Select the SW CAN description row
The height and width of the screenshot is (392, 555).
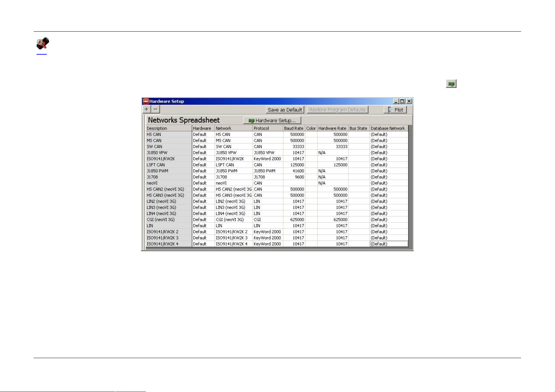[x=169, y=146]
